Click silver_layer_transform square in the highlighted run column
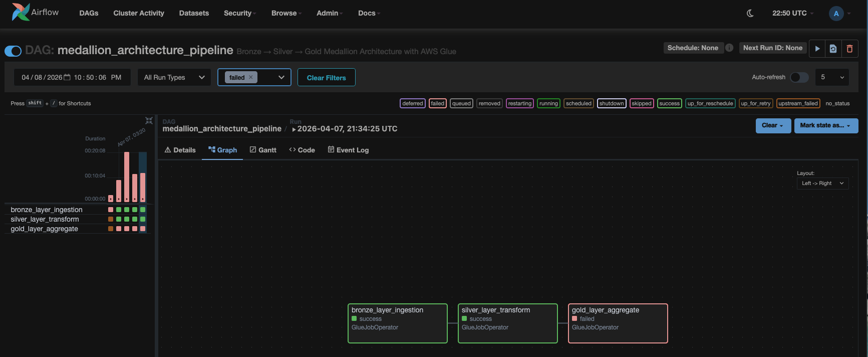This screenshot has width=868, height=357. [143, 219]
